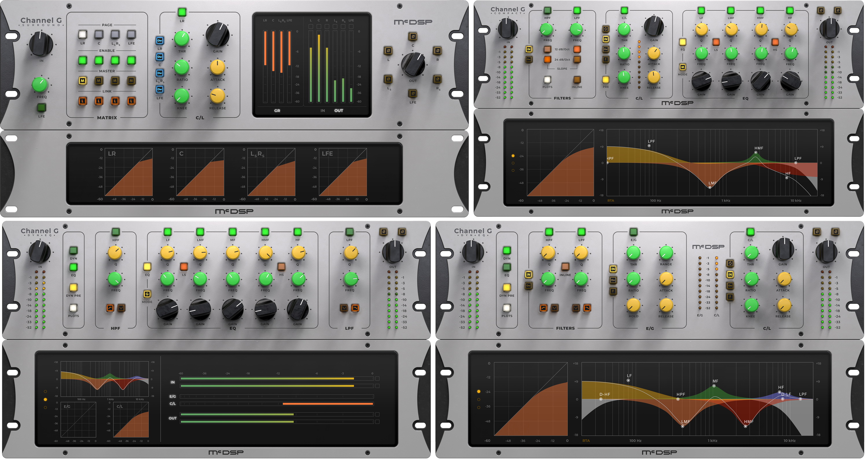Image resolution: width=868 pixels, height=463 pixels.
Task: Toggle the Off switch for the LR compressor channel
Action: (160, 41)
